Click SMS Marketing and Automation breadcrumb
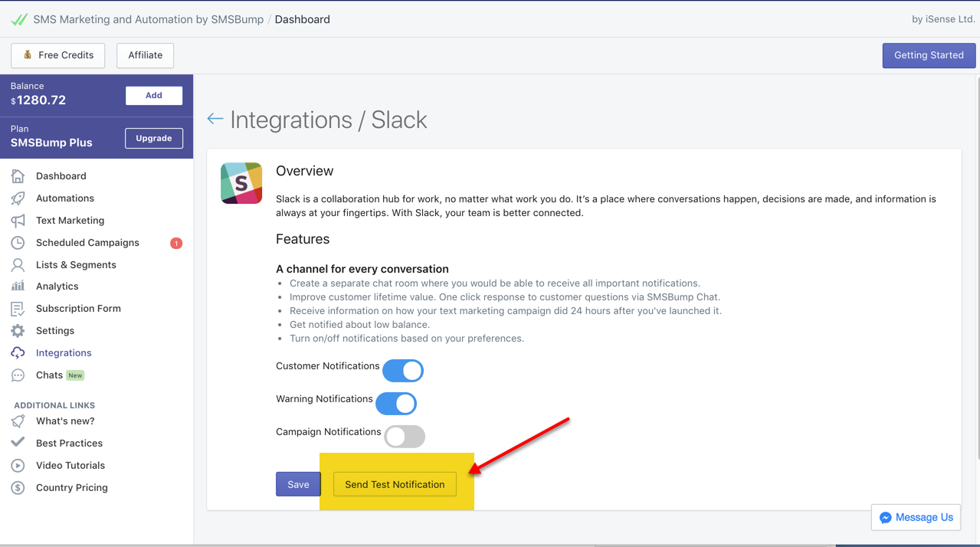The image size is (980, 547). (x=148, y=19)
